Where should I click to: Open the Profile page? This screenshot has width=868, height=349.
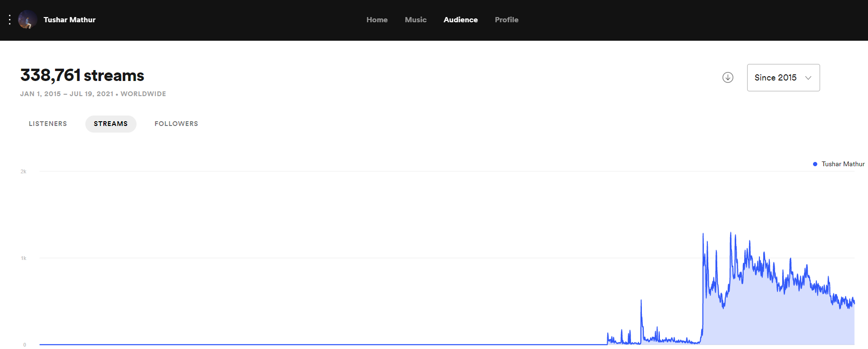[x=507, y=20]
